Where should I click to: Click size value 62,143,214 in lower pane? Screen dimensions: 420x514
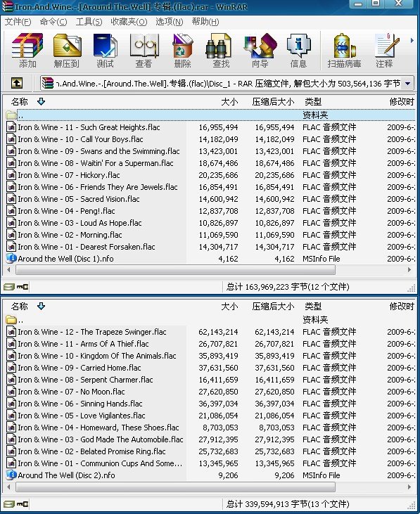pos(218,332)
